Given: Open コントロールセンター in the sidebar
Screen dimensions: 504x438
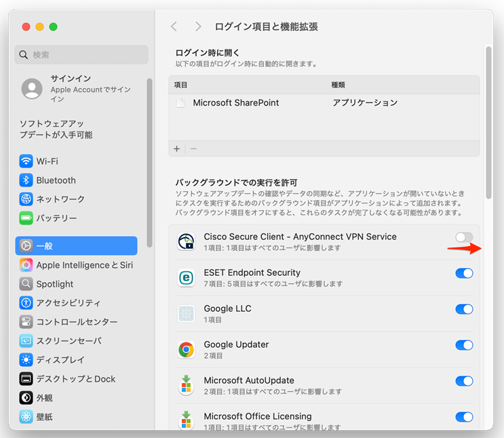Looking at the screenshot, I should tap(76, 322).
